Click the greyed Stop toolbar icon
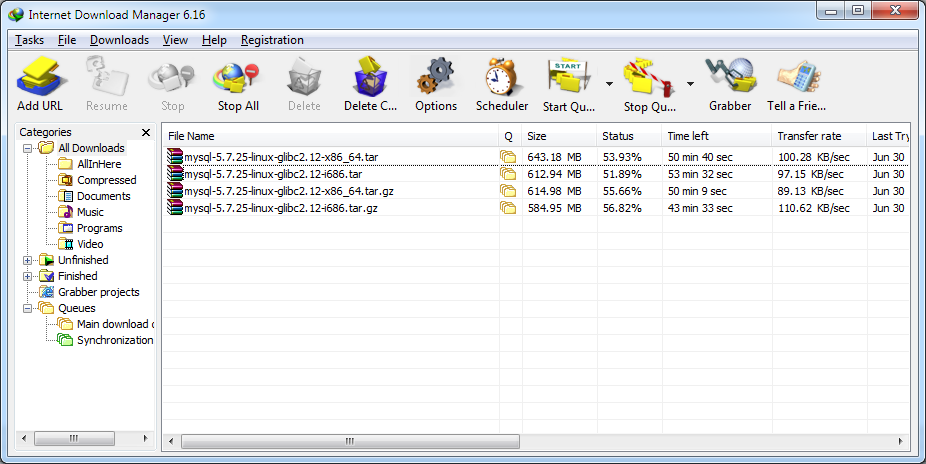The width and height of the screenshot is (926, 464). (172, 77)
